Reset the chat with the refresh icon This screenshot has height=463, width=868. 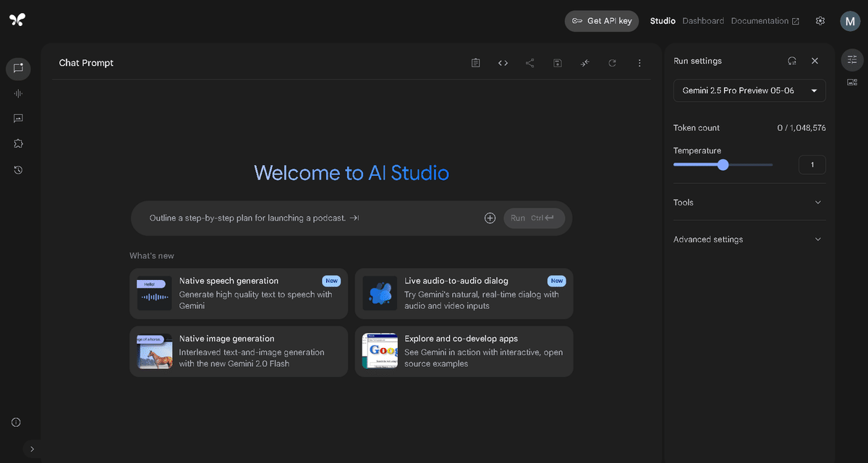click(x=612, y=63)
